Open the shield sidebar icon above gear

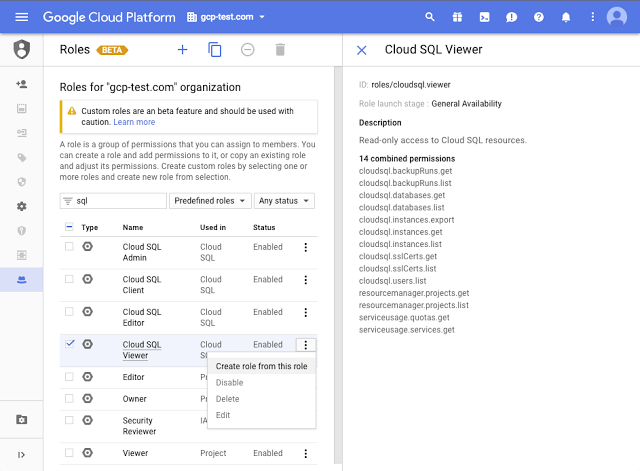pyautogui.click(x=22, y=182)
